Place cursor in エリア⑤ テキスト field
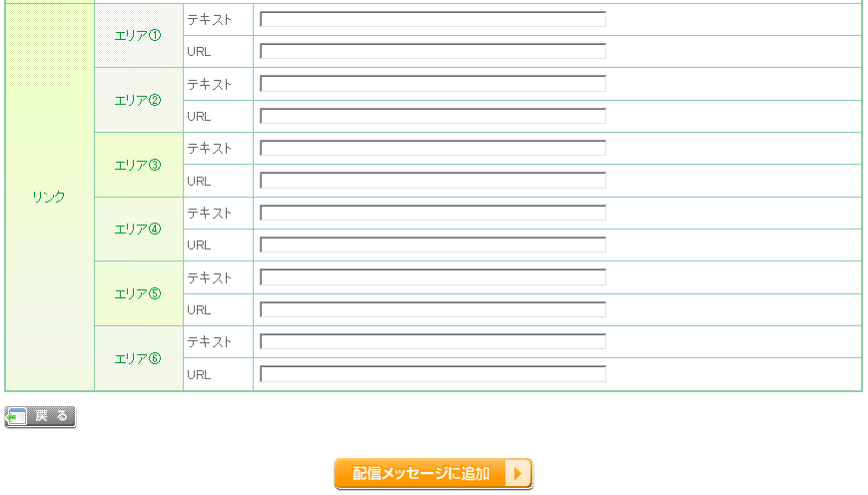 click(x=433, y=277)
